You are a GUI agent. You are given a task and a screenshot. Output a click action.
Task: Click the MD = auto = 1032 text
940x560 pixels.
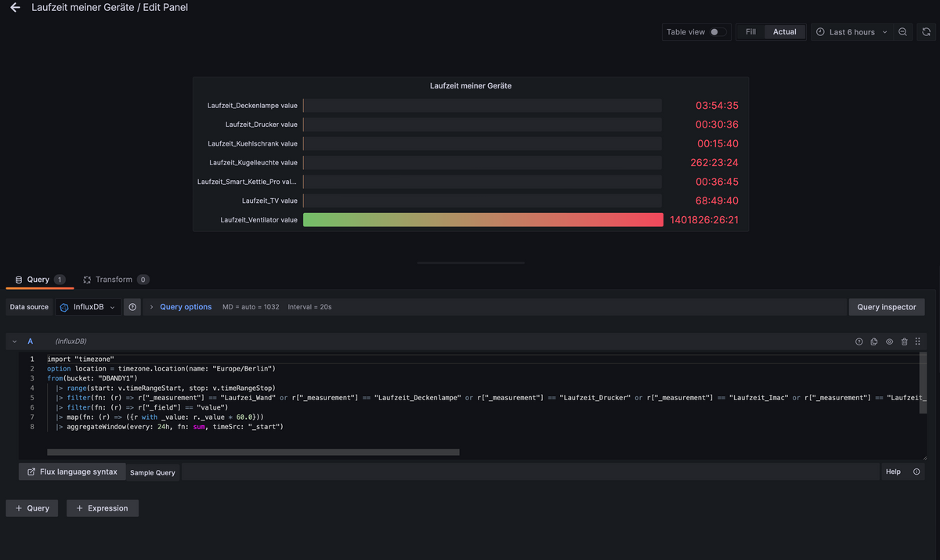[x=251, y=307]
